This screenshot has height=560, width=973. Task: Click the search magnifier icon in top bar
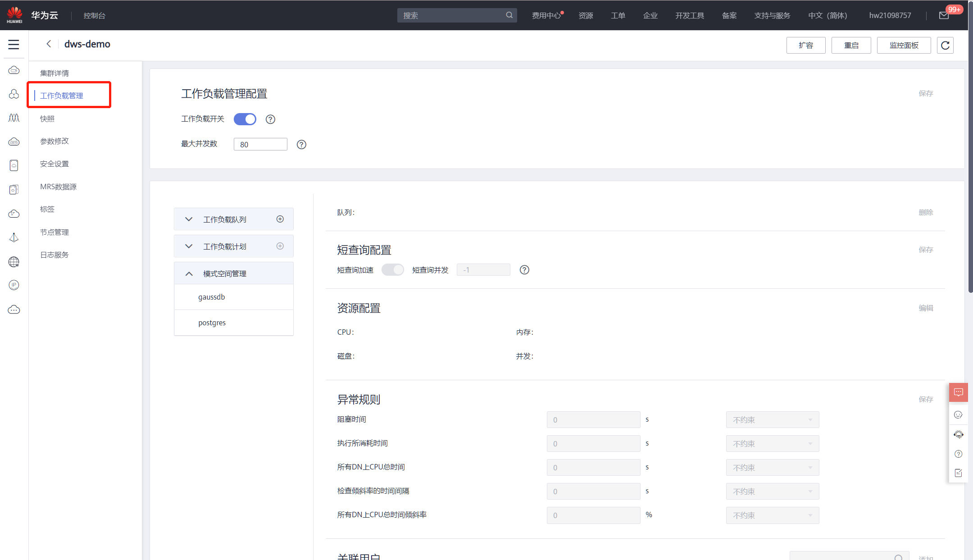pyautogui.click(x=509, y=15)
